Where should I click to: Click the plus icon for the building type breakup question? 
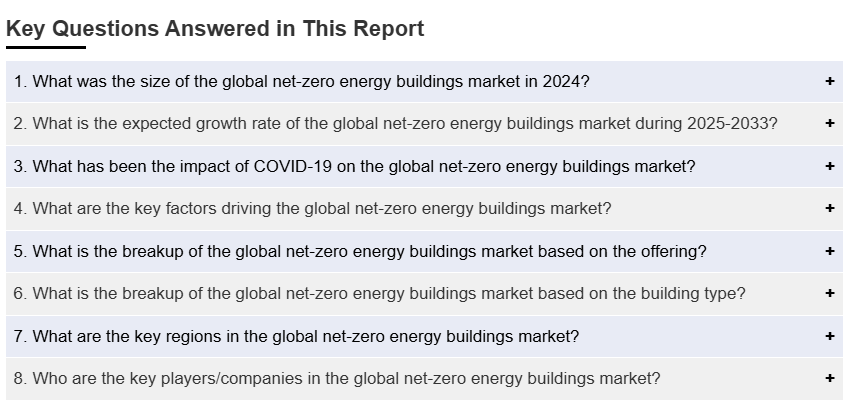[829, 294]
